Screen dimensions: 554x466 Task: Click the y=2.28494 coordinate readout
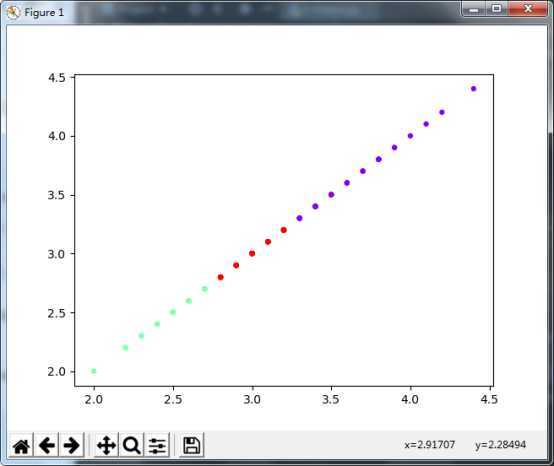pyautogui.click(x=501, y=444)
